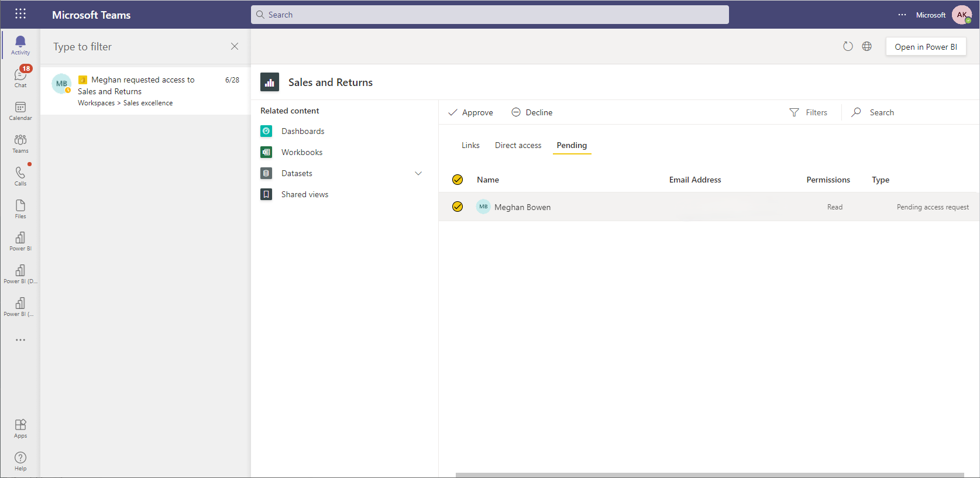The height and width of the screenshot is (478, 980).
Task: Open Meghan's access request notification
Action: (x=145, y=90)
